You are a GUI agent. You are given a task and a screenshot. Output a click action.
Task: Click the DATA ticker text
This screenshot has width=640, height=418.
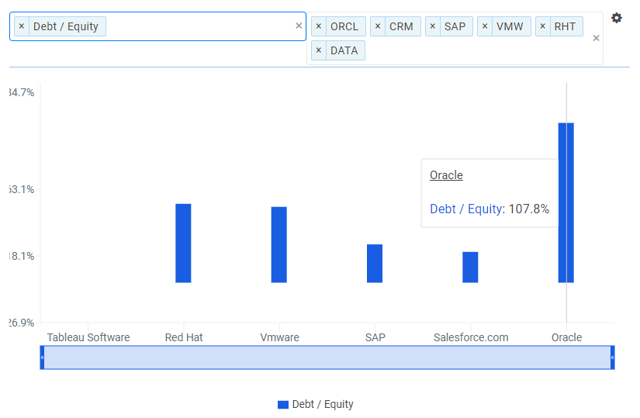tap(344, 51)
